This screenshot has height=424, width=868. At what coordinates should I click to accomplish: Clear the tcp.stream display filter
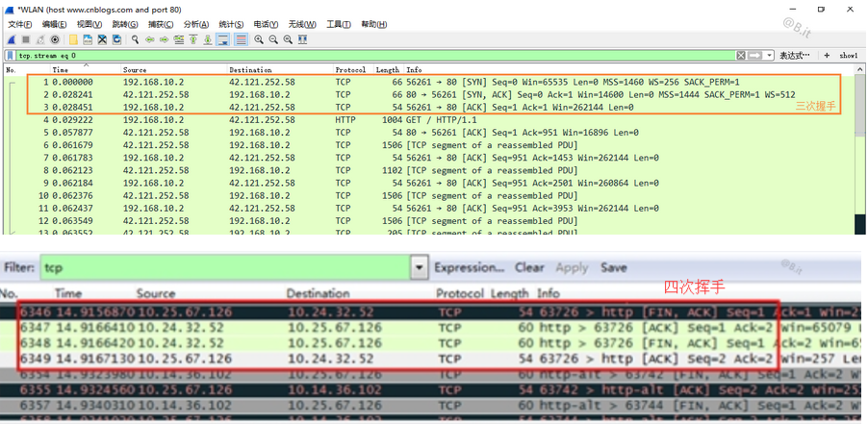coord(741,56)
